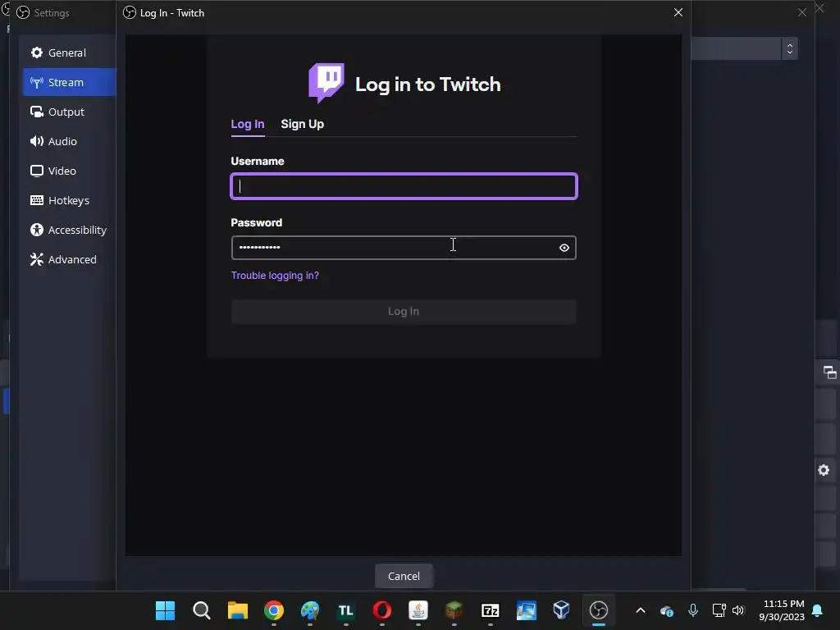Open the desktop picture app in the taskbar
Viewport: 840px width, 630px height.
tap(526, 610)
